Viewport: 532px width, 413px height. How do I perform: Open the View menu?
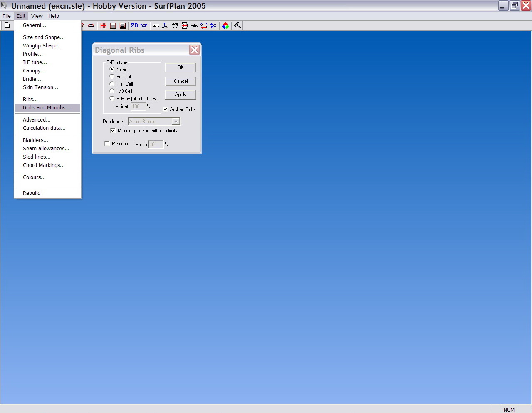click(x=37, y=16)
